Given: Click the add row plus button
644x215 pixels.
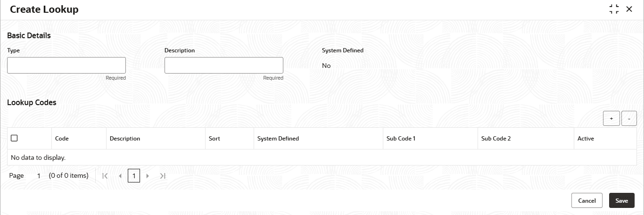Looking at the screenshot, I should (611, 119).
